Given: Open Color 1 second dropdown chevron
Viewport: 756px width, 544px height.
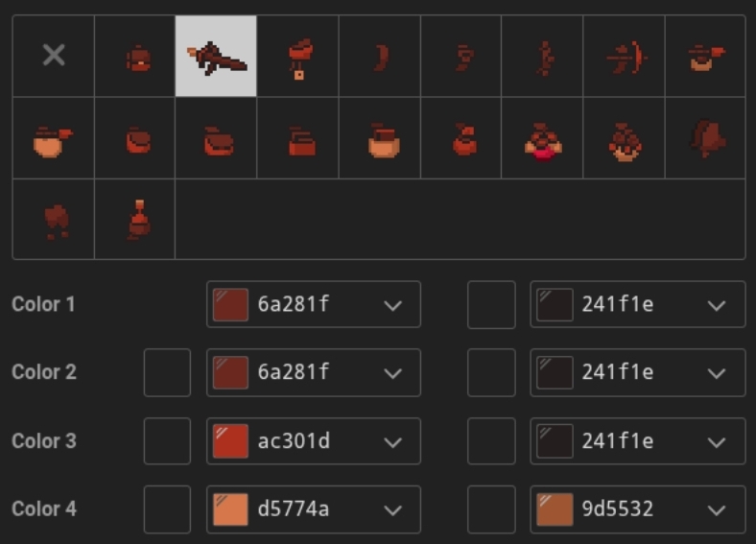Looking at the screenshot, I should [717, 305].
